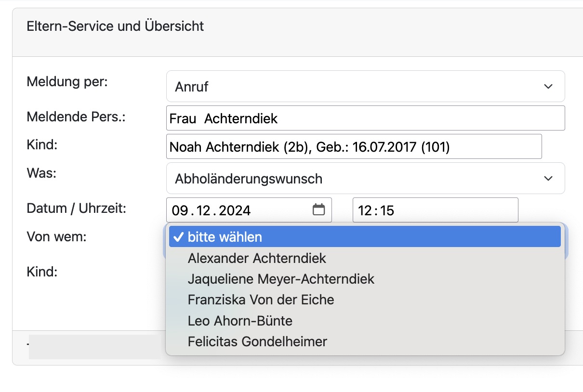Select Felicitas Gondelheimer as contact
This screenshot has height=392, width=583.
click(257, 341)
